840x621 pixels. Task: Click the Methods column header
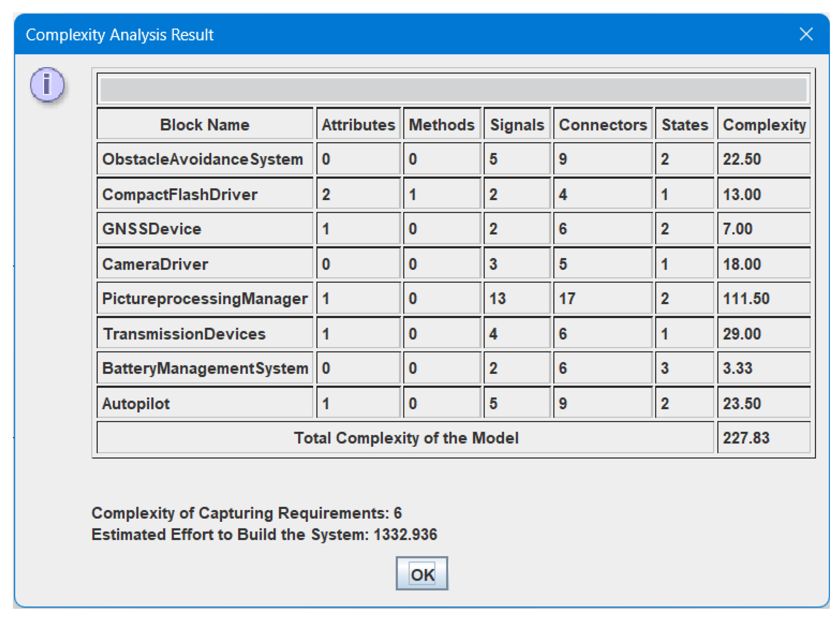(x=442, y=124)
